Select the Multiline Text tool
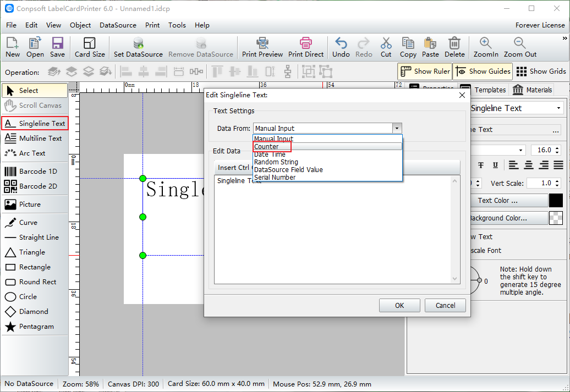570x392 pixels. [x=35, y=139]
